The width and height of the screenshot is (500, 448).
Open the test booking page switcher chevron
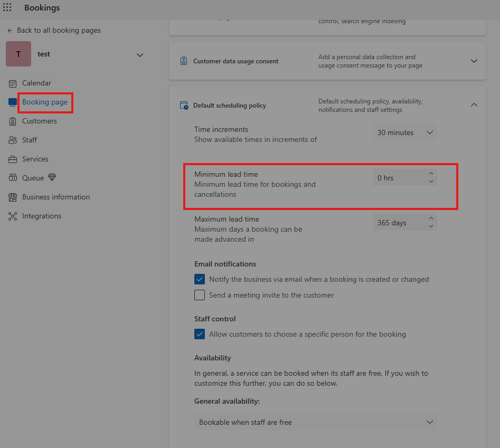coord(140,55)
